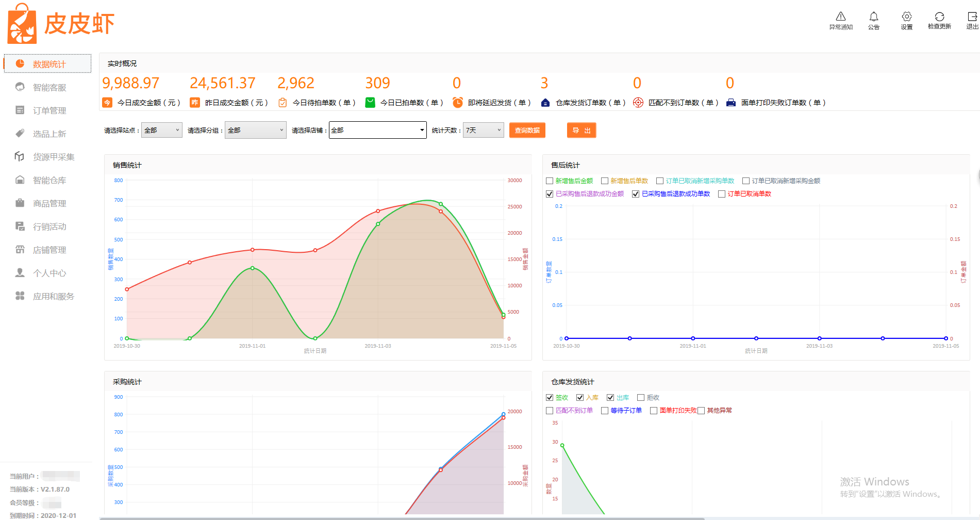Open the 请选择站点 dropdown

coord(161,130)
